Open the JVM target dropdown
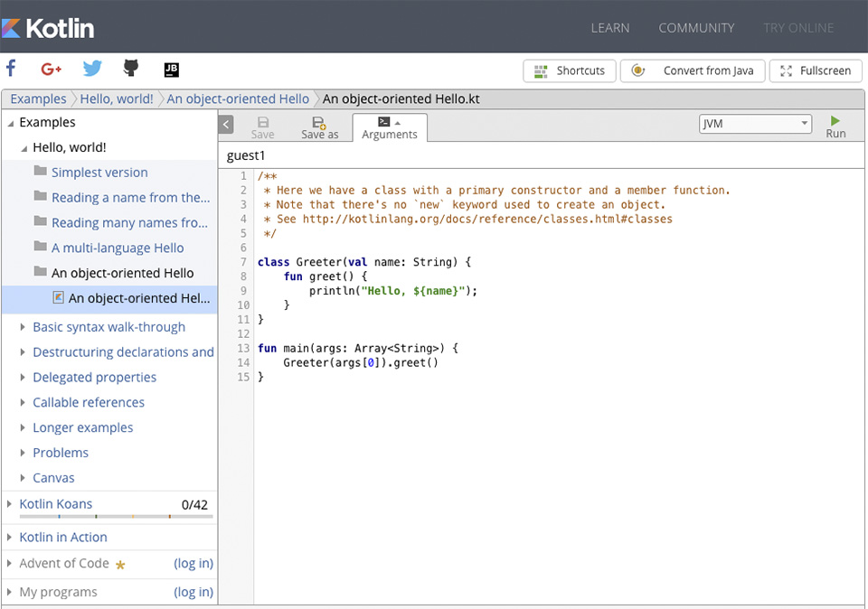The height and width of the screenshot is (609, 868). pos(755,124)
